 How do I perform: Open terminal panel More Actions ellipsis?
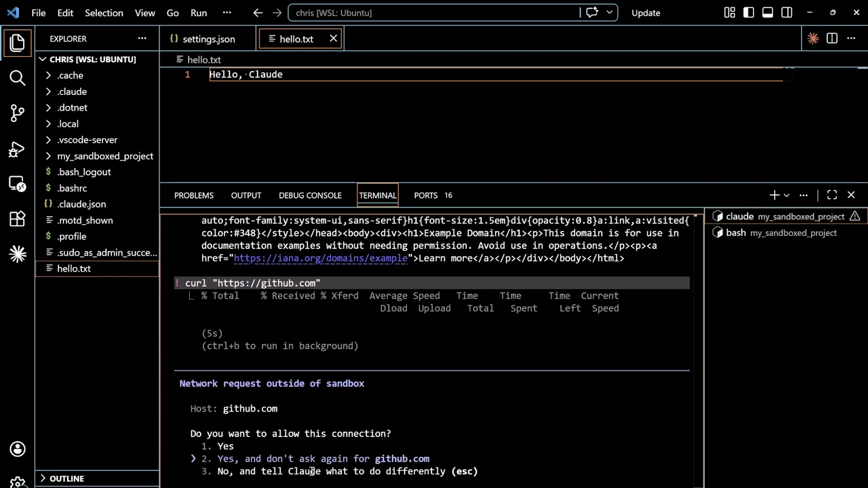[x=803, y=195]
